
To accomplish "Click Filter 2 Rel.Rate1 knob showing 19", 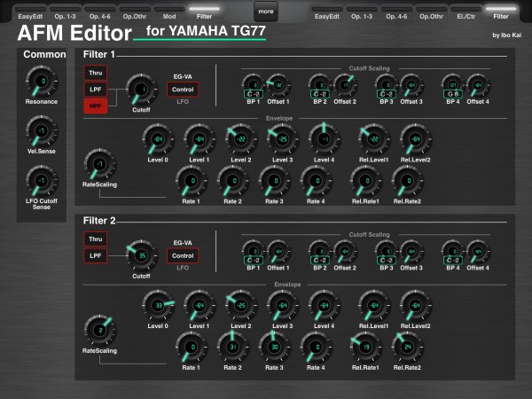I will 365,347.
